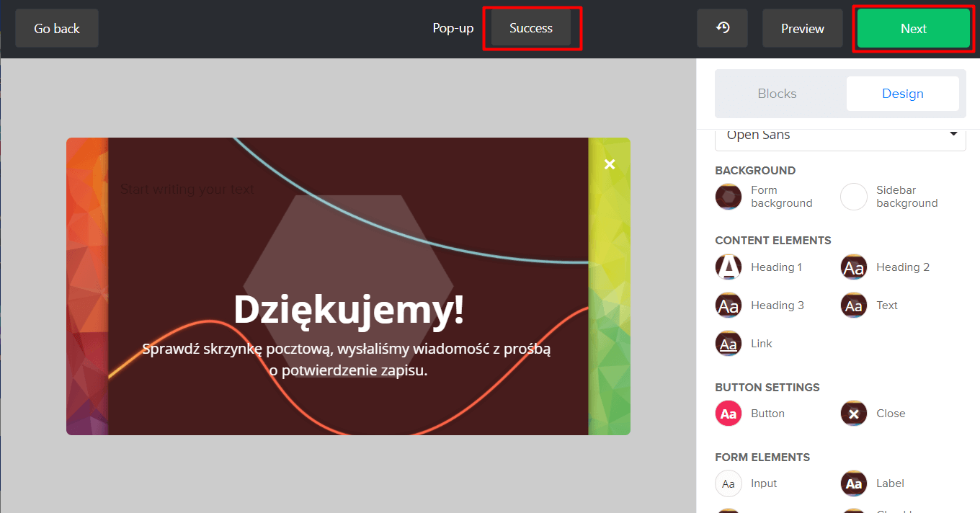
Task: Close the pop-up with the X icon
Action: (x=610, y=164)
